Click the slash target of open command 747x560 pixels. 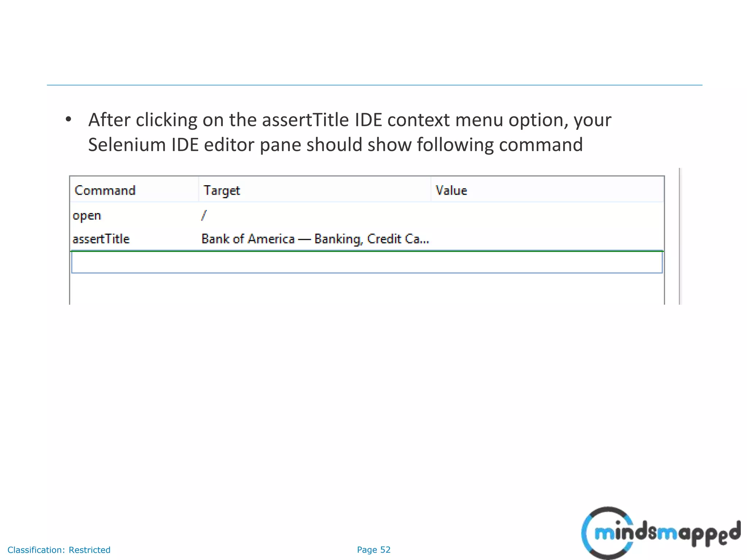pos(204,215)
